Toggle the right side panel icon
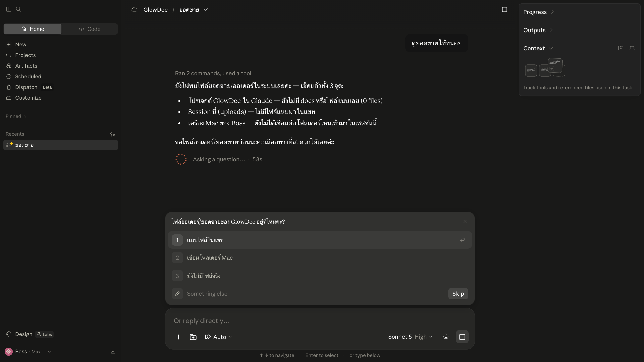This screenshot has height=362, width=644. [x=504, y=10]
